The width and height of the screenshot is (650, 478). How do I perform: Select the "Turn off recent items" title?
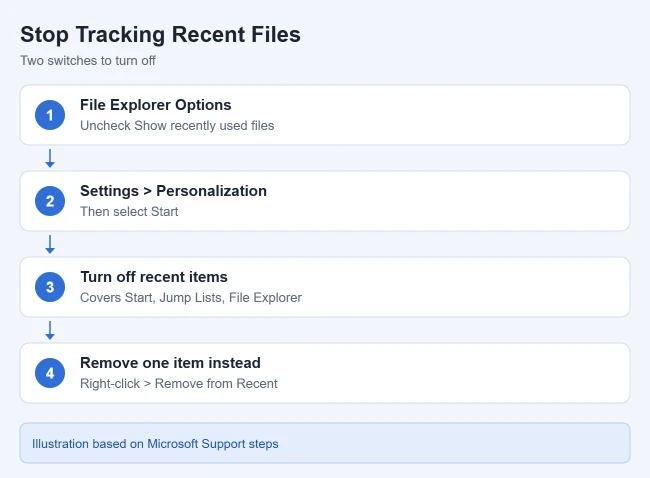(x=154, y=277)
